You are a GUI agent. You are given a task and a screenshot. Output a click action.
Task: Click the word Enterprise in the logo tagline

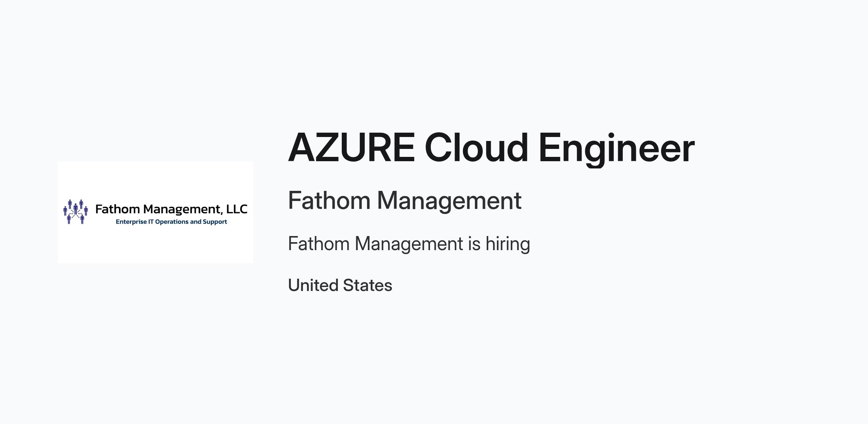coord(131,222)
